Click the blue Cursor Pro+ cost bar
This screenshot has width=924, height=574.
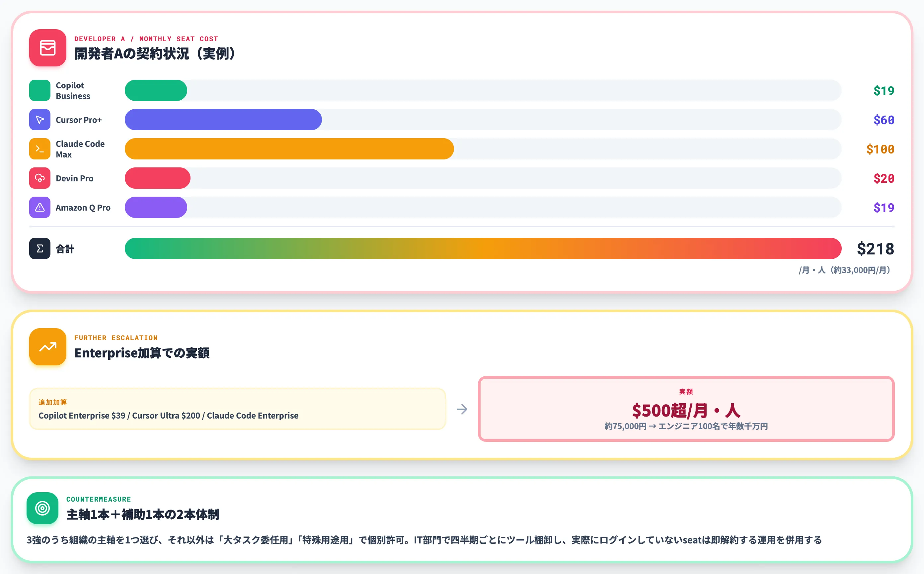[x=223, y=120]
